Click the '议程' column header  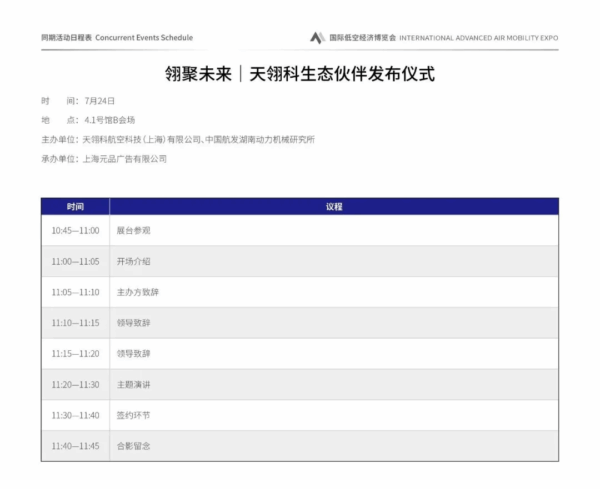pos(334,207)
